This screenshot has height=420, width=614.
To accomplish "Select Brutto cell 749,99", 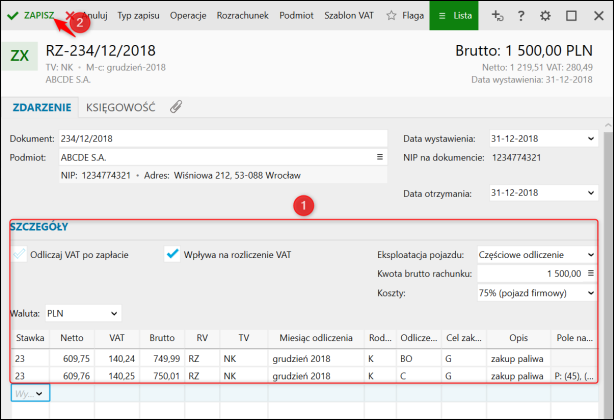I will pyautogui.click(x=162, y=359).
